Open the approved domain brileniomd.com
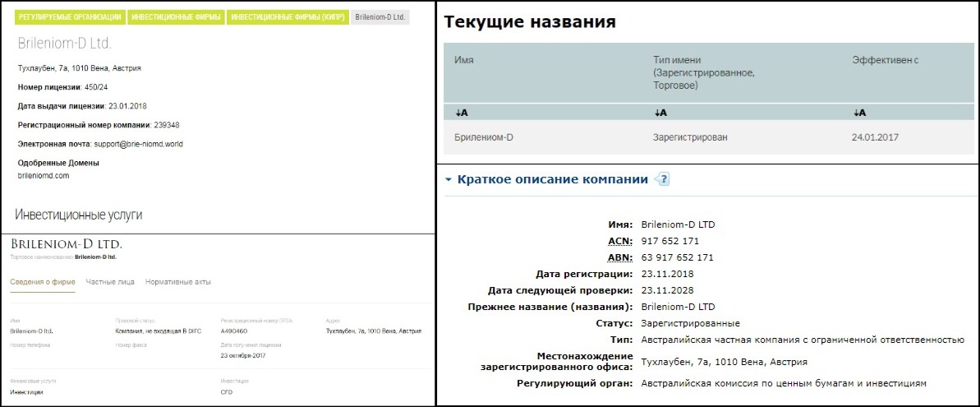Screen dimensions: 980x407 click(x=43, y=176)
